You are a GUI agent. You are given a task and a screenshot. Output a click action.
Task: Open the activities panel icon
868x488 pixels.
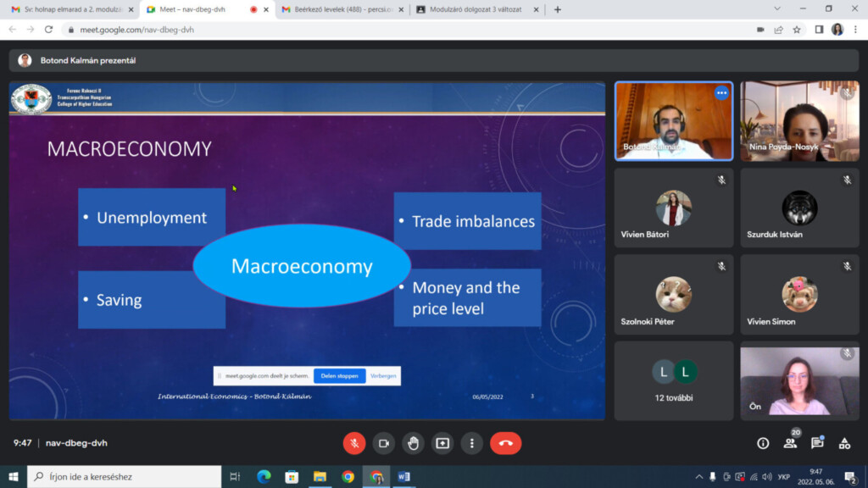click(844, 443)
